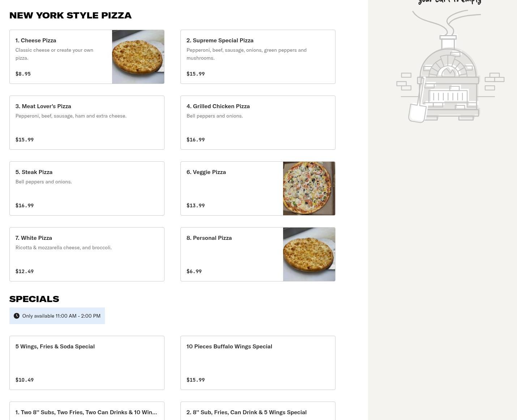The height and width of the screenshot is (420, 517).
Task: Open the Grilled Chicken Pizza item
Action: click(x=258, y=123)
